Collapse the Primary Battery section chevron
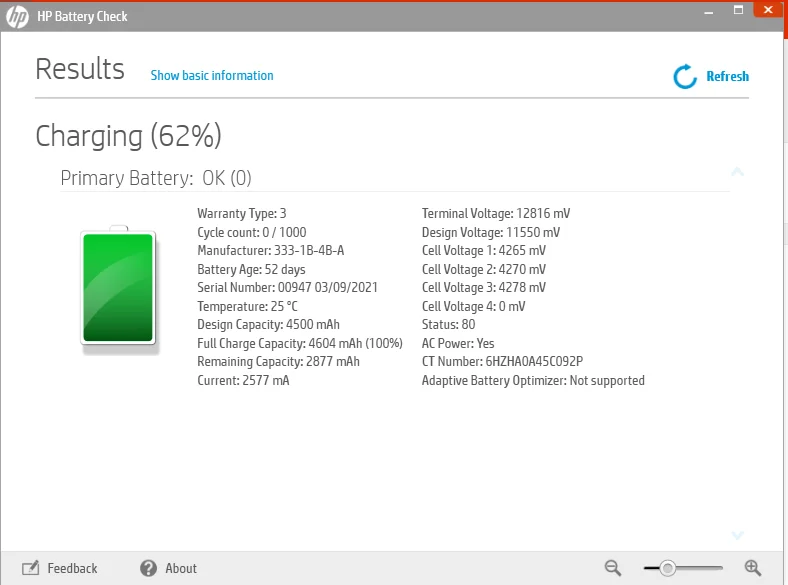Image resolution: width=788 pixels, height=585 pixels. click(x=737, y=172)
